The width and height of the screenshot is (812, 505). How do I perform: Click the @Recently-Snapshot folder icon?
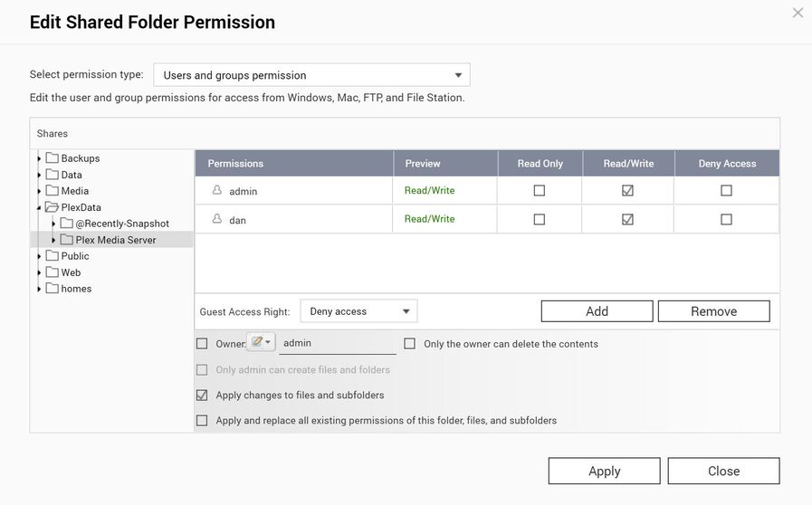pyautogui.click(x=67, y=224)
